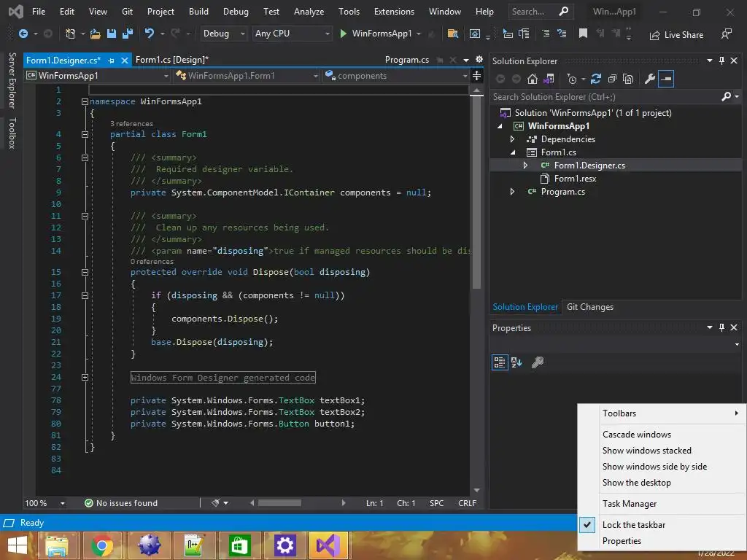Click the Find in Files toolbar icon

tap(452, 34)
